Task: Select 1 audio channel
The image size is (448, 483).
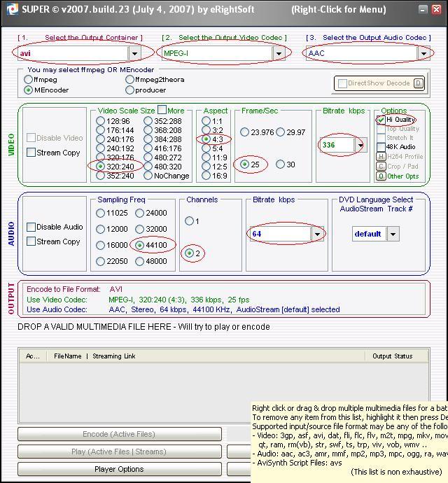Action: tap(189, 221)
